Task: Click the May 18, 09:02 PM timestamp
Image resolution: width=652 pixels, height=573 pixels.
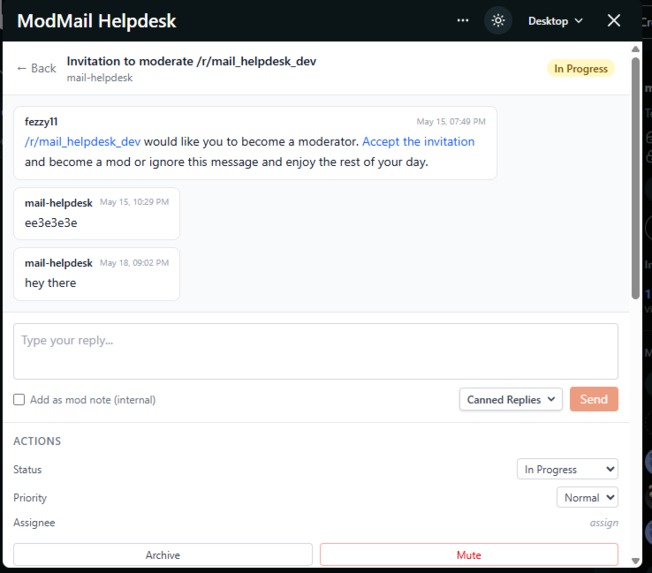Action: (x=134, y=263)
